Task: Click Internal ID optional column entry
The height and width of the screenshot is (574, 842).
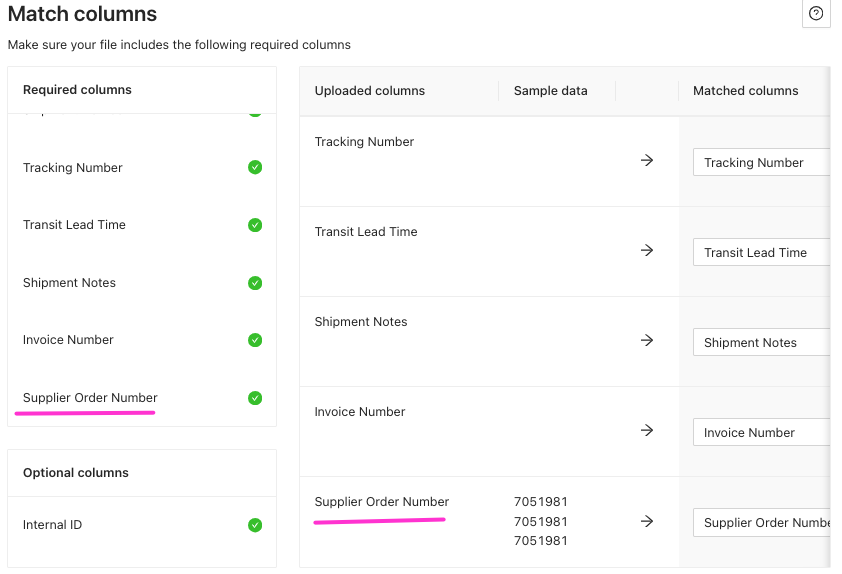Action: coord(52,525)
